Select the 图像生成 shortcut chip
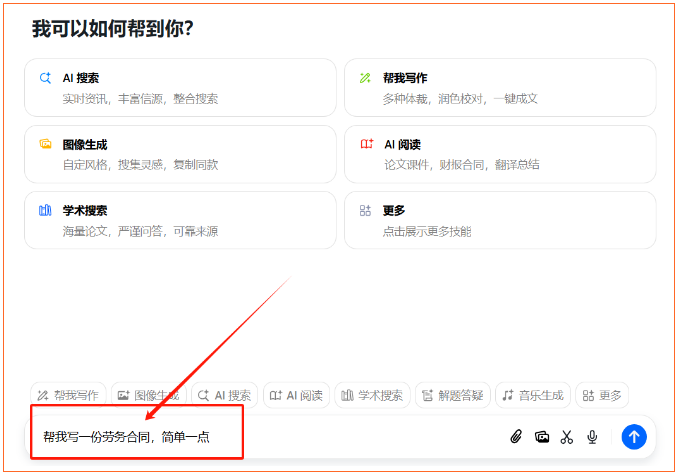The image size is (677, 476). click(x=149, y=395)
